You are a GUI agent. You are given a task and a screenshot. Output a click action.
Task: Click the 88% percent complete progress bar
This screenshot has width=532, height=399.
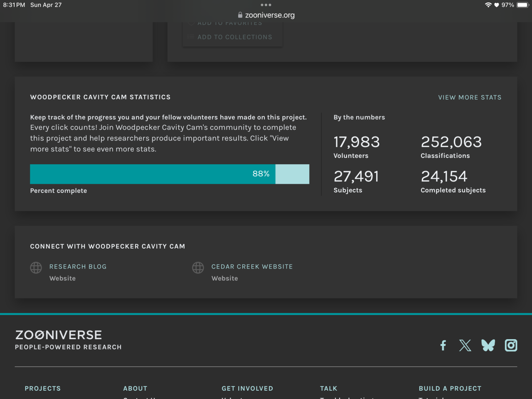tap(170, 174)
